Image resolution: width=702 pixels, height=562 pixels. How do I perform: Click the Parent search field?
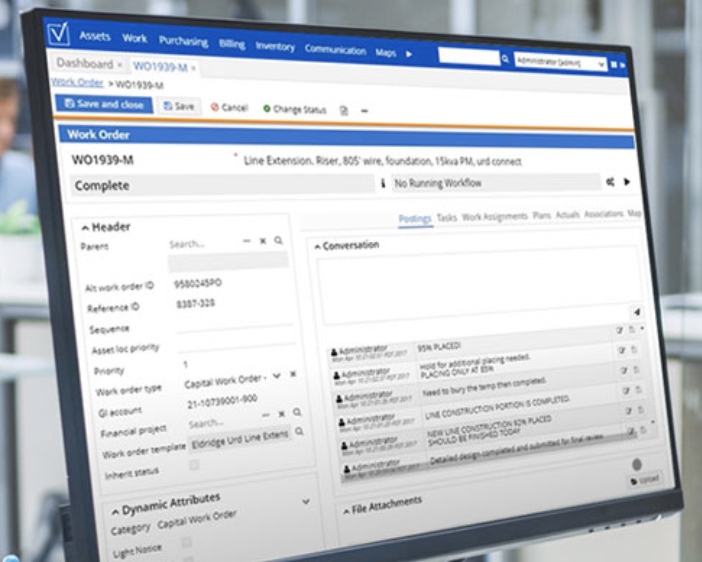(204, 244)
